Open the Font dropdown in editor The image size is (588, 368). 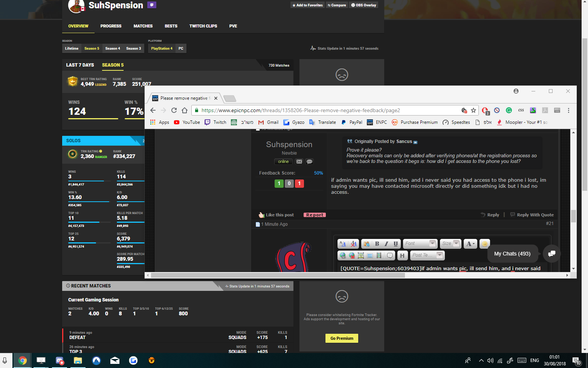(420, 243)
